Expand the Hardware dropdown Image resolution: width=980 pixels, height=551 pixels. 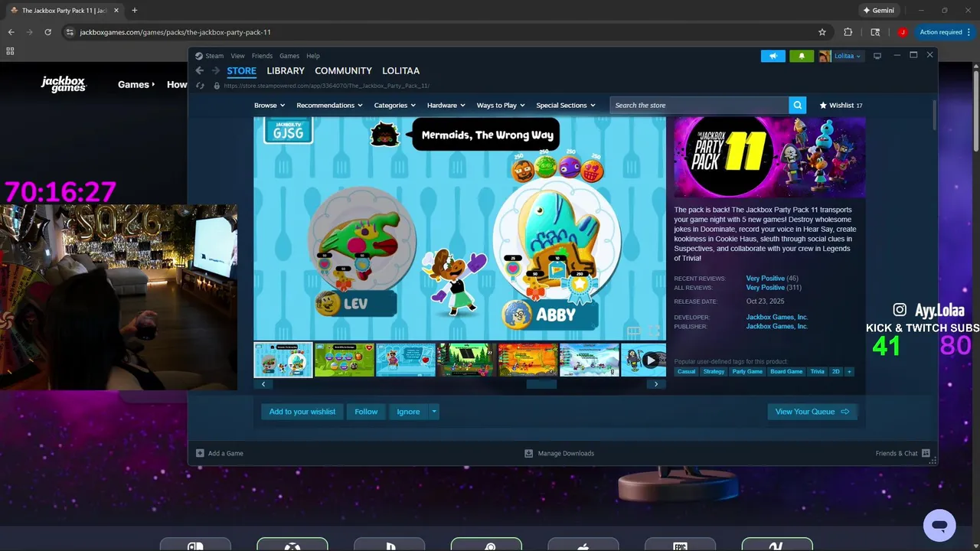click(446, 106)
